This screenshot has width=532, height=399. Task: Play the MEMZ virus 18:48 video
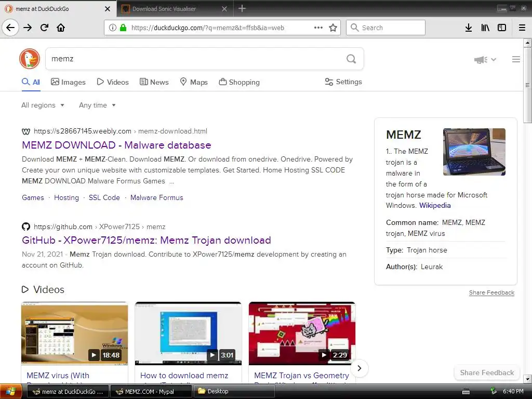pyautogui.click(x=75, y=334)
